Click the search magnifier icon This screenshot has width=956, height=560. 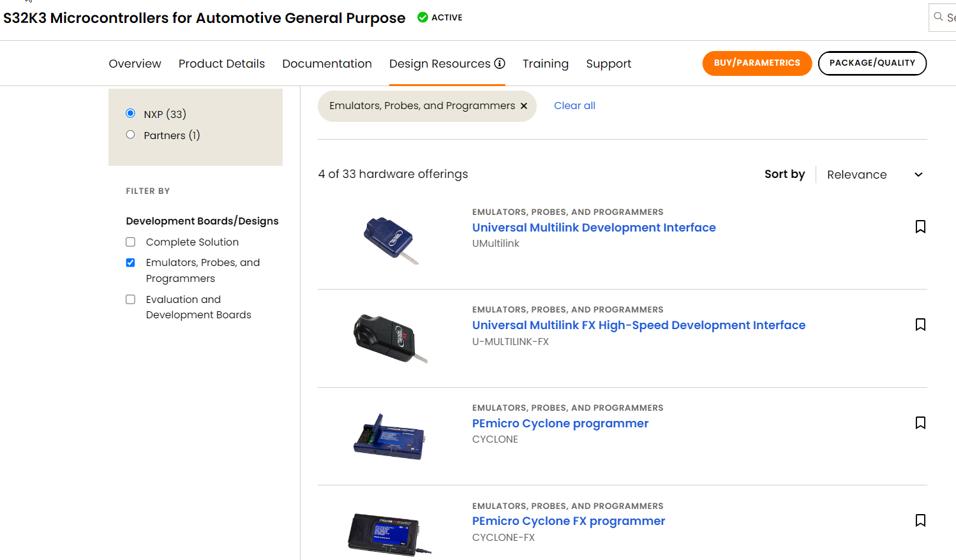(x=938, y=17)
